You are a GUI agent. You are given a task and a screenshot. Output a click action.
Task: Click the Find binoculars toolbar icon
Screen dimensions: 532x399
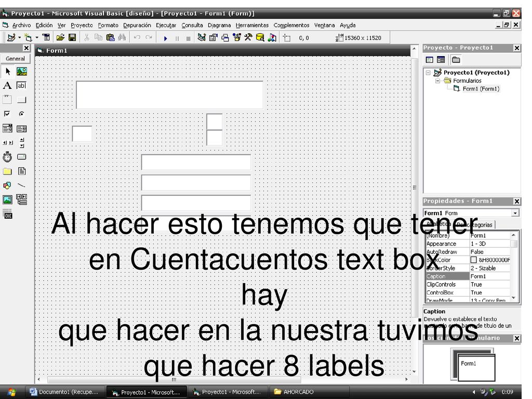[x=122, y=37]
